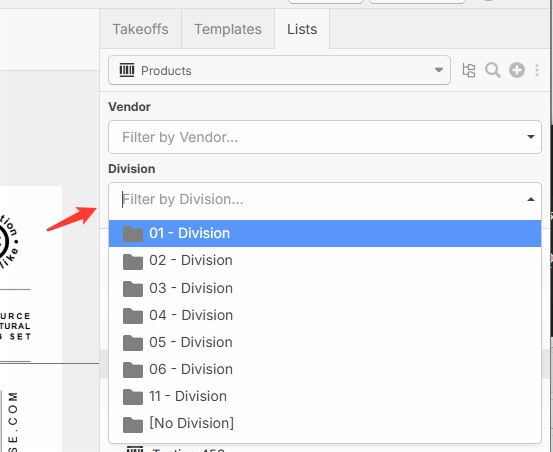Switch to the Takeoffs tab
Viewport: 553px width, 452px height.
(x=140, y=29)
